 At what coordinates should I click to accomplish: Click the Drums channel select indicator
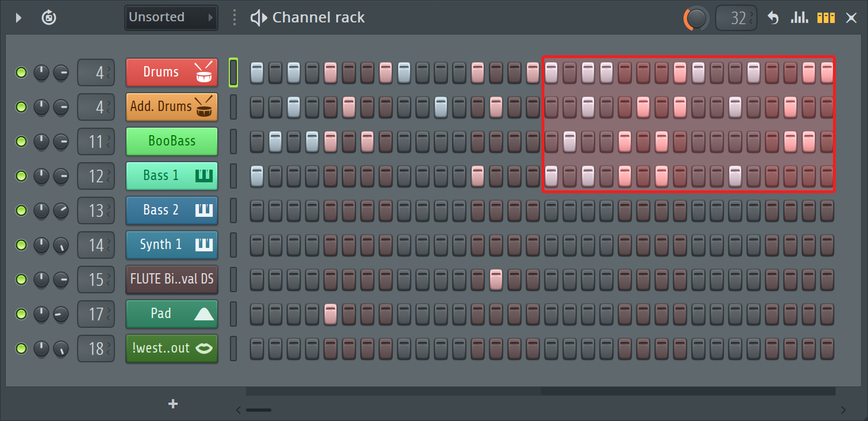pyautogui.click(x=233, y=72)
